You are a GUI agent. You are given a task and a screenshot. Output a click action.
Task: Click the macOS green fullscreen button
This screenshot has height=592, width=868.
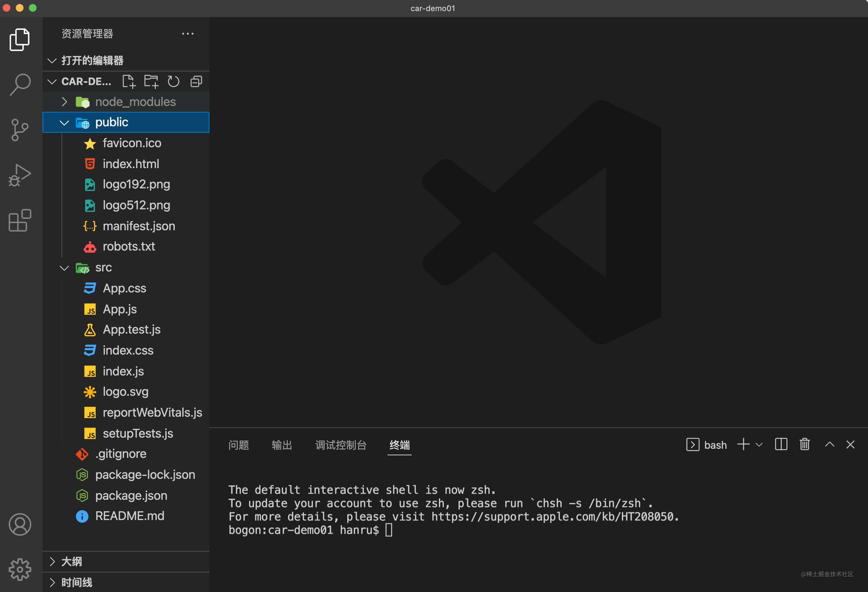click(x=33, y=8)
